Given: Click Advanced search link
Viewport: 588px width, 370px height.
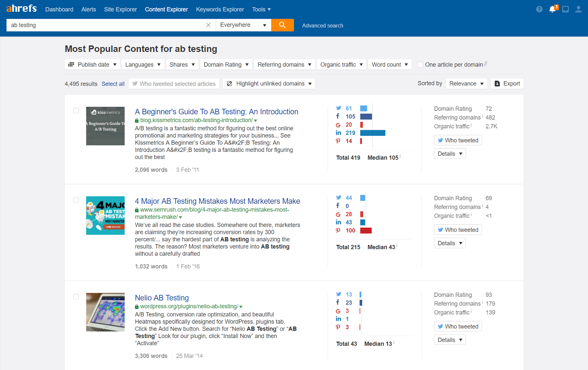Looking at the screenshot, I should pos(323,25).
